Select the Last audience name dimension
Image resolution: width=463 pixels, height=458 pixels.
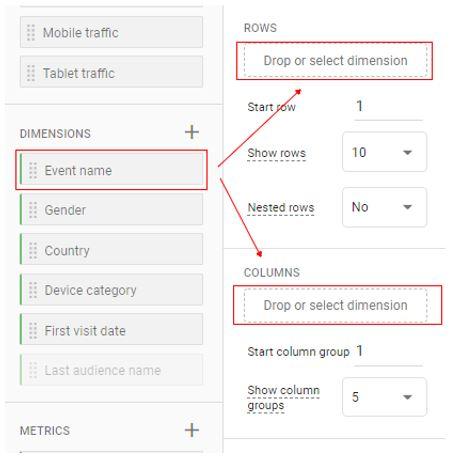pyautogui.click(x=111, y=370)
